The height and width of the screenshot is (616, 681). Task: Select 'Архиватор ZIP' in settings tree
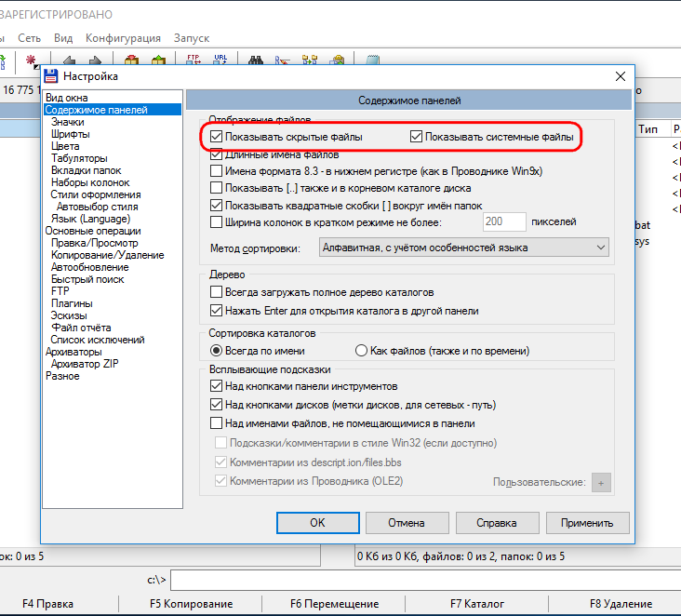[x=85, y=364]
